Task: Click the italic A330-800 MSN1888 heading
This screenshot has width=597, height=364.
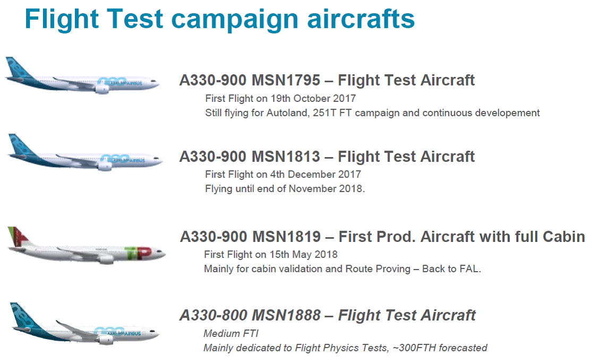Action: point(327,315)
